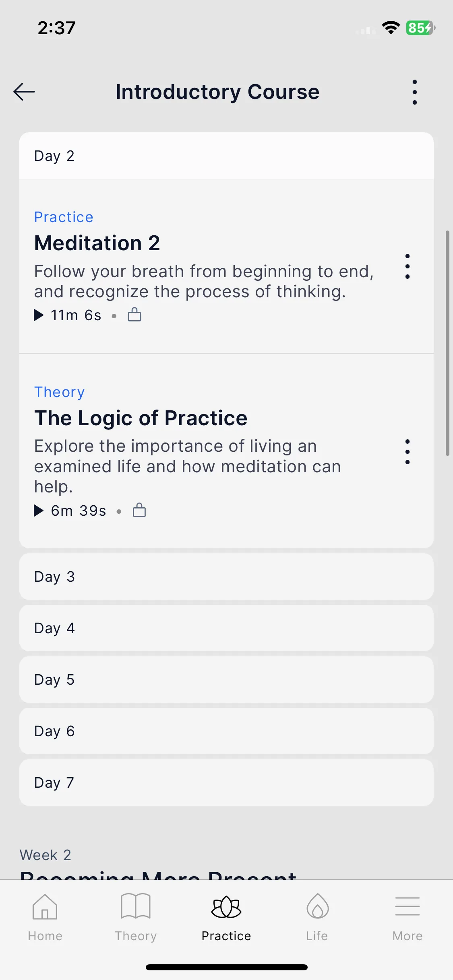Expand the Day 4 section
This screenshot has height=980, width=453.
tap(226, 628)
